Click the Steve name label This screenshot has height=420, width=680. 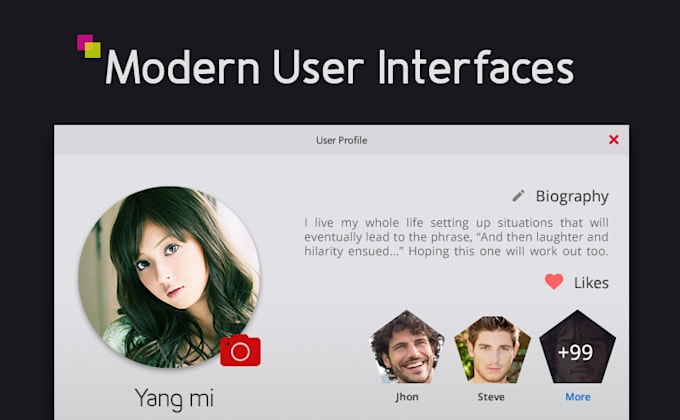(491, 397)
